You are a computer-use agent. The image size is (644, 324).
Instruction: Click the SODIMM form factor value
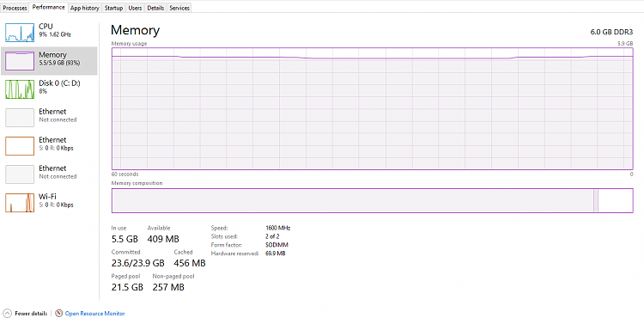276,245
